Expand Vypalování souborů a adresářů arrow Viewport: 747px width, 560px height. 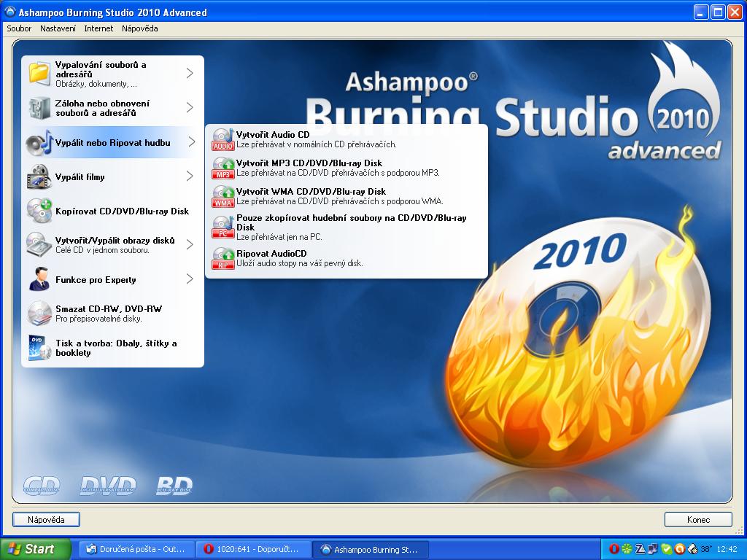(190, 73)
